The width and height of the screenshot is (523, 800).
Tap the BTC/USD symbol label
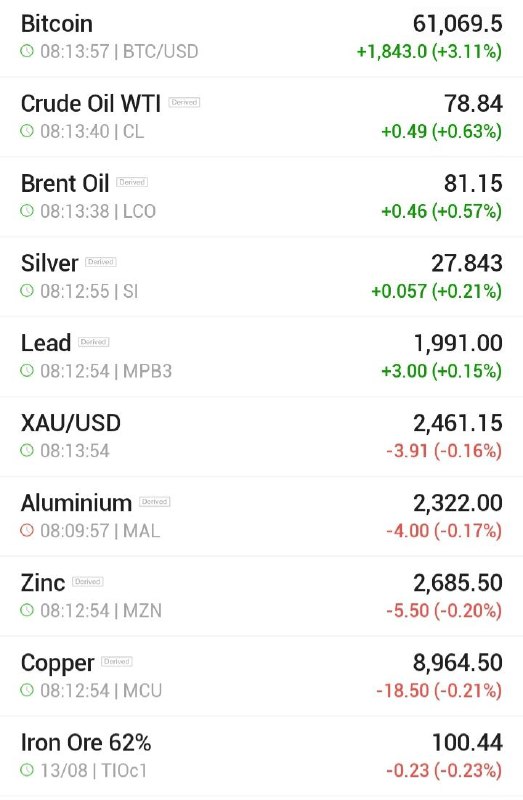[x=161, y=52]
